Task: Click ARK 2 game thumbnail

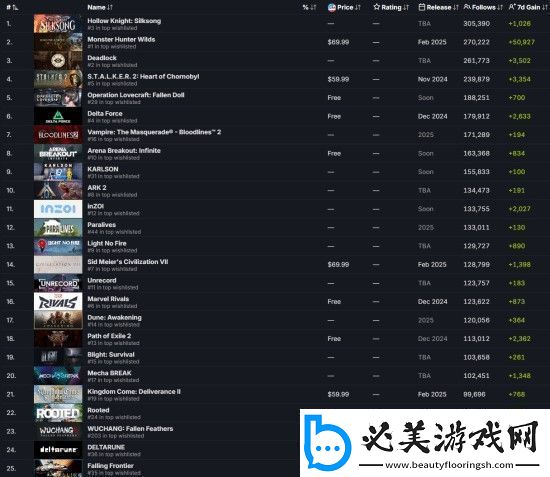Action: click(58, 190)
